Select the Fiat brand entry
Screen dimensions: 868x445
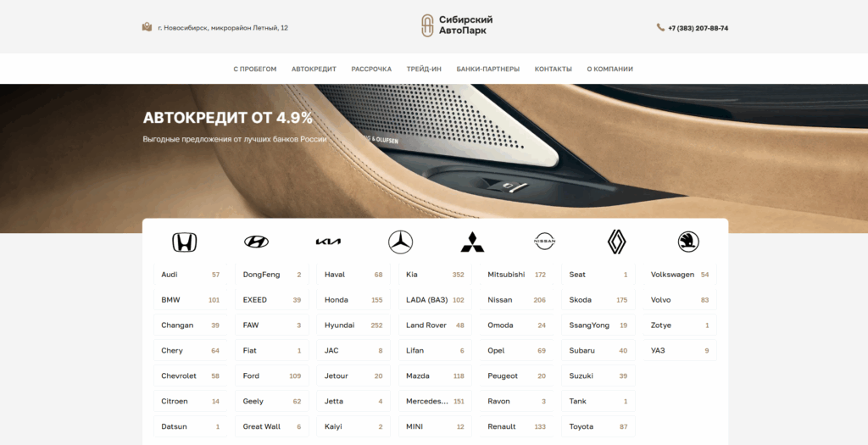click(272, 351)
